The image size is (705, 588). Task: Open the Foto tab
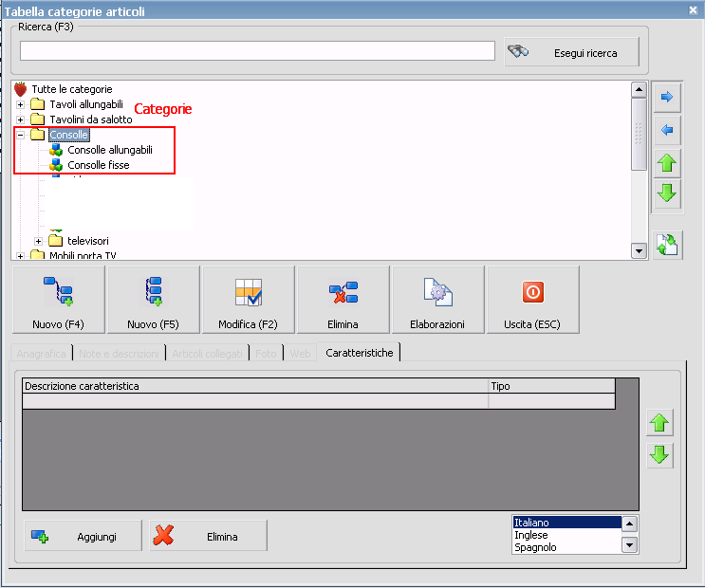(266, 354)
